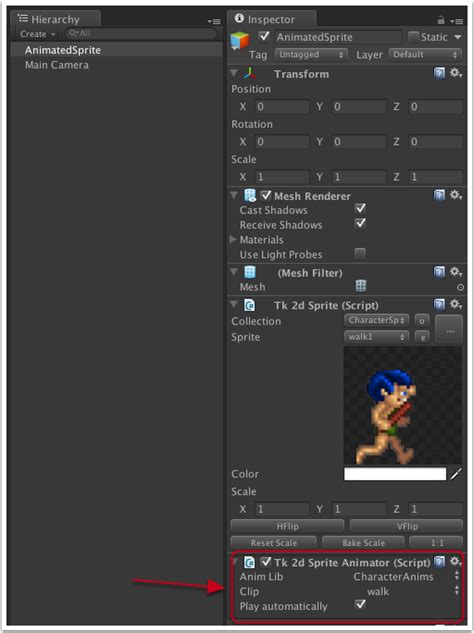Collapse the Transform component
Screen dimensions: 474x633
coord(234,73)
